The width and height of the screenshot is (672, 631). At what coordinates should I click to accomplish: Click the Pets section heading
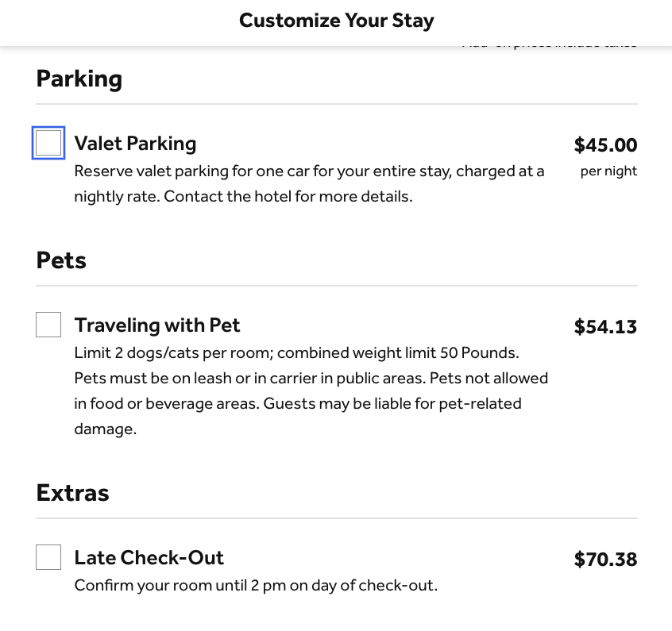60,260
